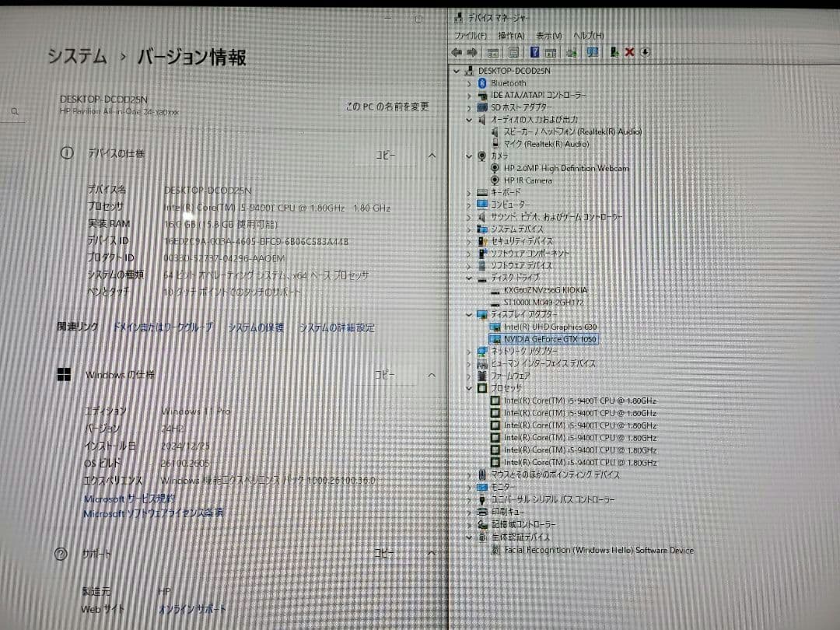The height and width of the screenshot is (630, 840).
Task: Expand the プロセッサ category chevron
Action: tap(468, 388)
